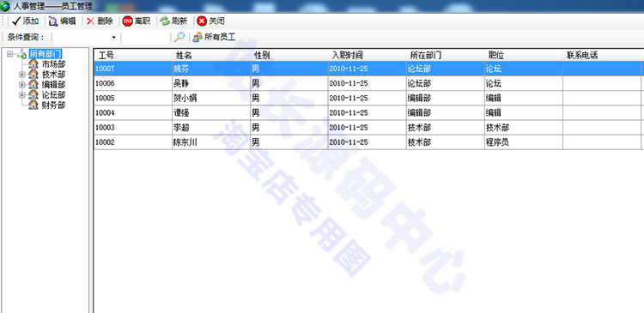This screenshot has width=644, height=313.
Task: Click the 所有员工 button label
Action: pos(220,37)
